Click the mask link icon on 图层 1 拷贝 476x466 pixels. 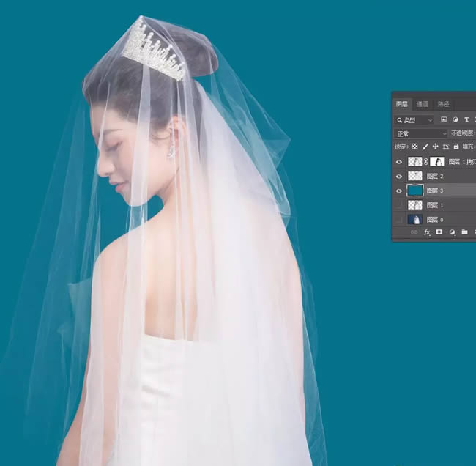pyautogui.click(x=426, y=162)
